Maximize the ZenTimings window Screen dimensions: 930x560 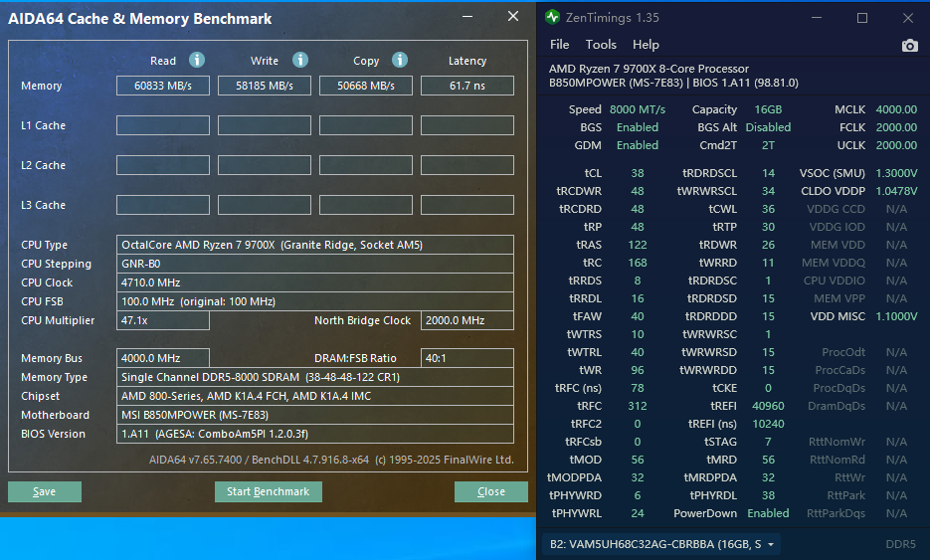point(862,18)
